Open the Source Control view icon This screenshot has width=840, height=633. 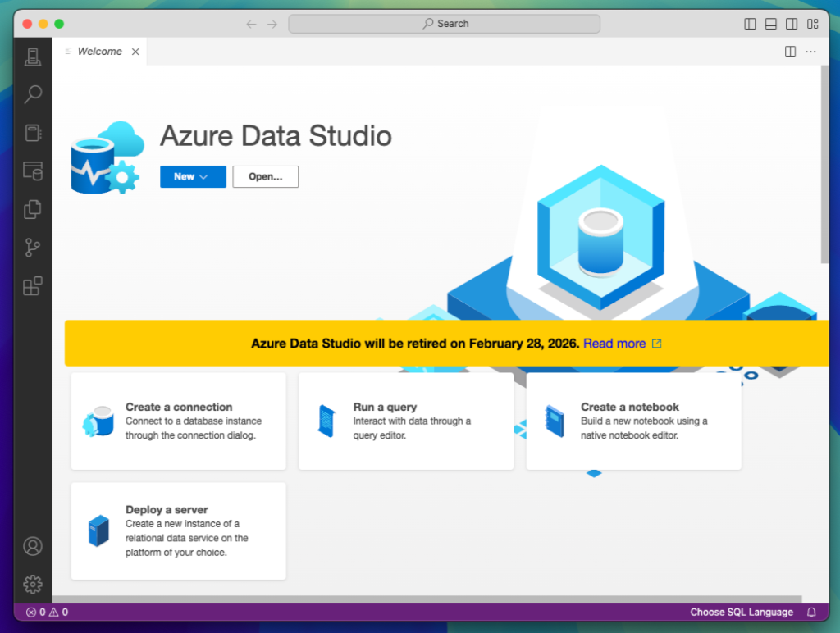point(33,248)
